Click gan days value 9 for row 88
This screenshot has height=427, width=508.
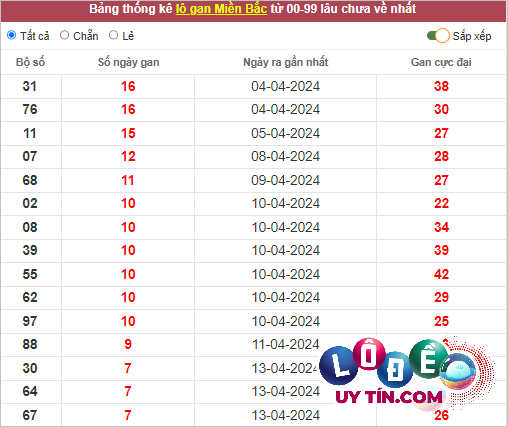(128, 344)
